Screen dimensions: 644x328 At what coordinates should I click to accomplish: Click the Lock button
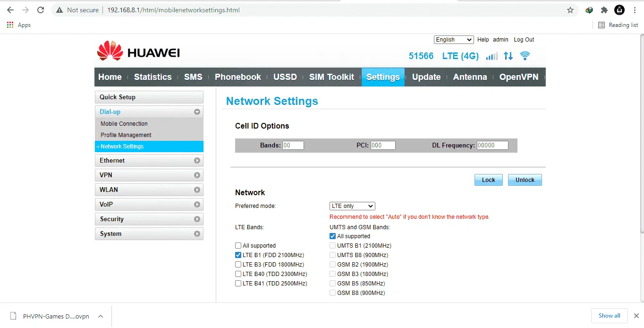488,180
